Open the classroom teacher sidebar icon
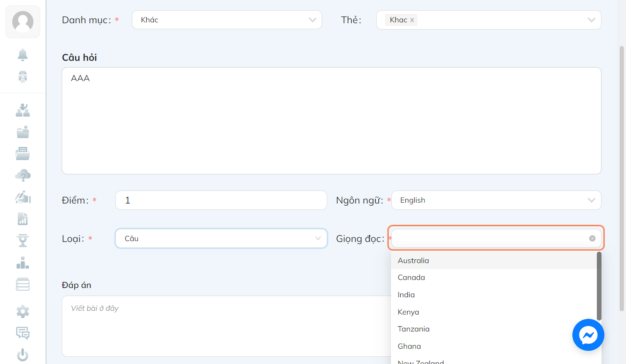Image resolution: width=626 pixels, height=364 pixels. [23, 110]
